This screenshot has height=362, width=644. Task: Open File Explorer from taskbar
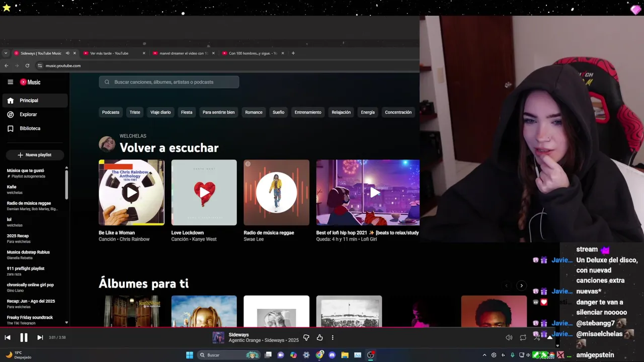345,355
